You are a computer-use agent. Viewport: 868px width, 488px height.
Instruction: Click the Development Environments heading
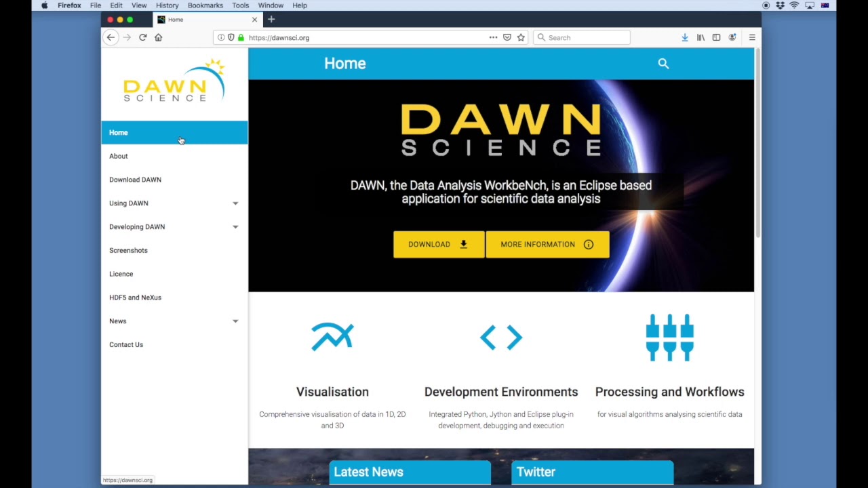(501, 392)
